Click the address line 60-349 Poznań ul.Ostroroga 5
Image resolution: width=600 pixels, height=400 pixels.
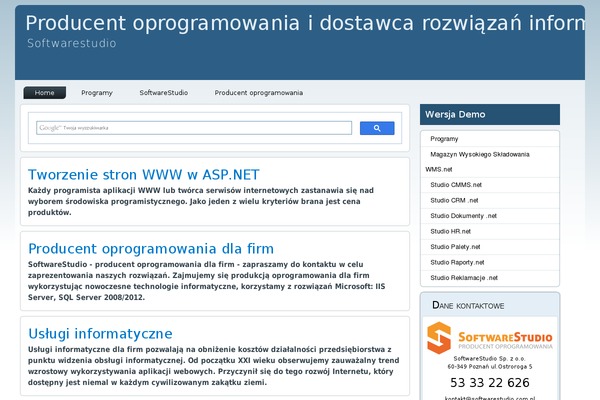pos(490,367)
